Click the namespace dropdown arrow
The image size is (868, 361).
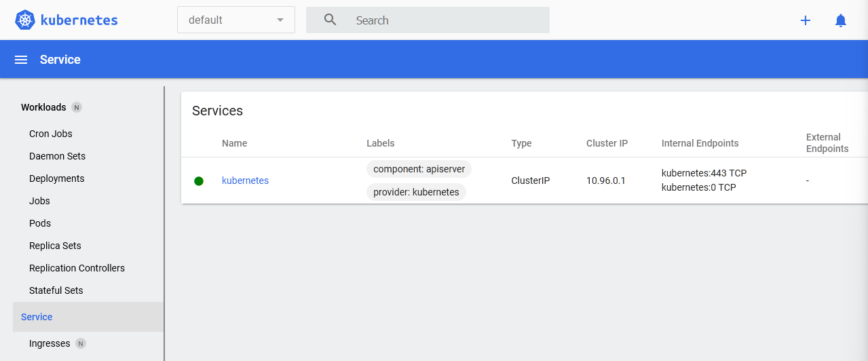click(x=280, y=20)
